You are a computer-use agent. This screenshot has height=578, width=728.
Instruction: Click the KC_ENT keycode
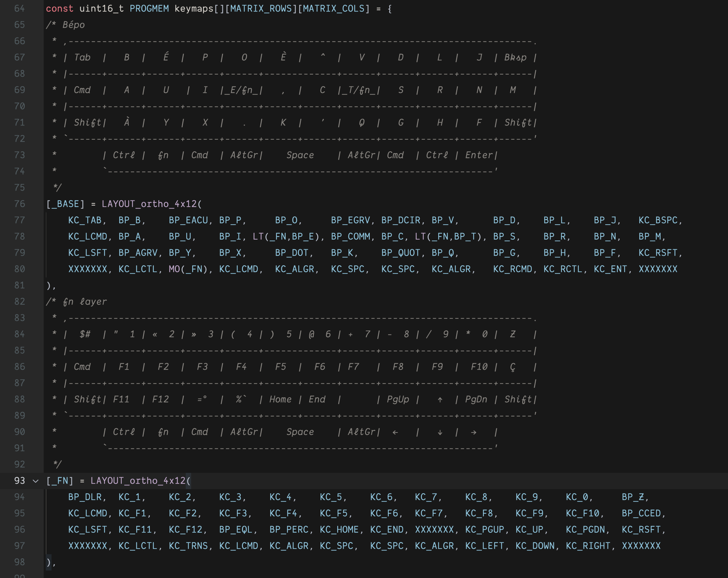click(610, 269)
